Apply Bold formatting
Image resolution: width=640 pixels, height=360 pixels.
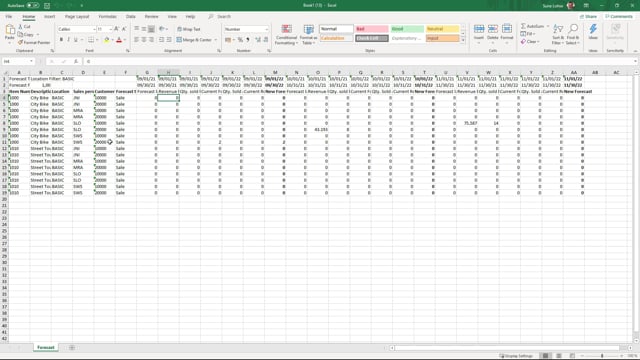pos(61,40)
